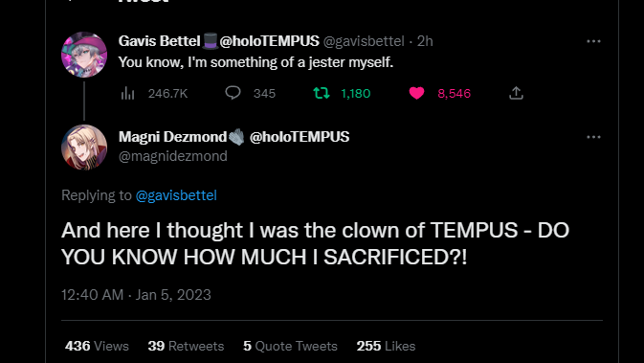Open Magni Dezmond's profile avatar
The height and width of the screenshot is (363, 644).
pos(84,147)
